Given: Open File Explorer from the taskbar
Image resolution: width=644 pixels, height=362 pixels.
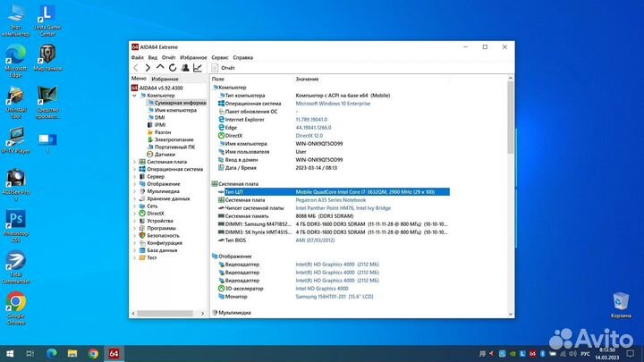Looking at the screenshot, I should (72, 353).
